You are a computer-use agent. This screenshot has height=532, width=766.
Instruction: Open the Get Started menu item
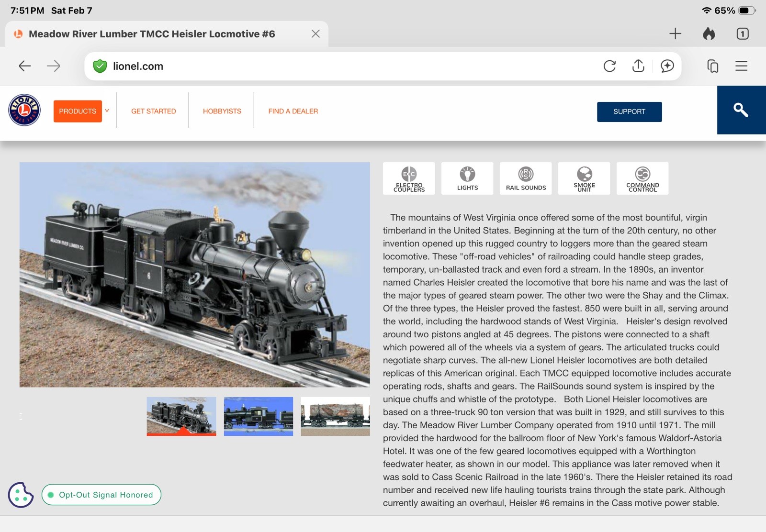154,111
